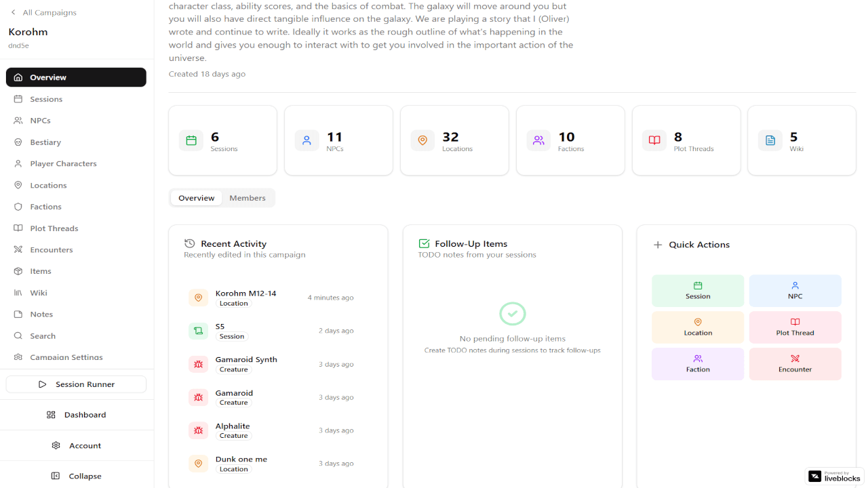Viewport: 868px width, 488px height.
Task: Add a new NPC quick action
Action: [x=795, y=291]
